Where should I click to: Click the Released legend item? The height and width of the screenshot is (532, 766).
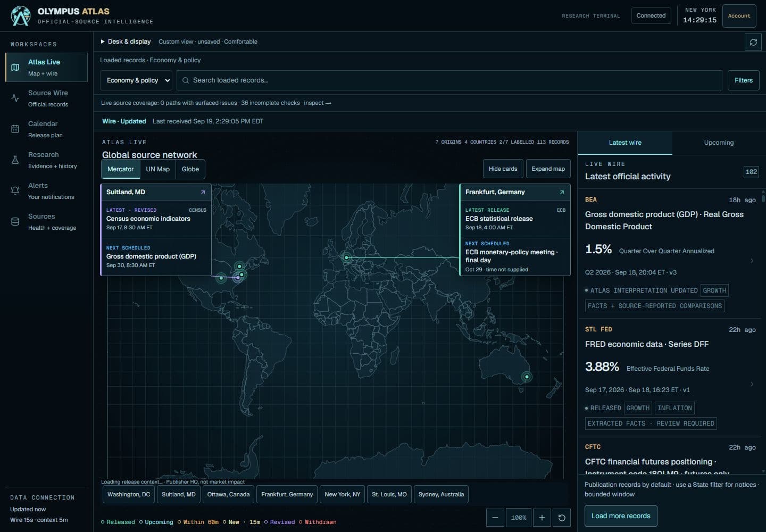coord(118,522)
